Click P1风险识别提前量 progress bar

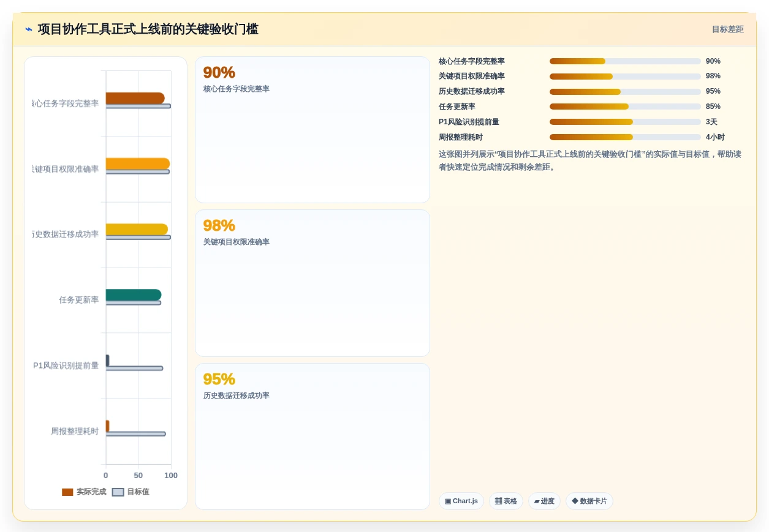click(x=625, y=122)
